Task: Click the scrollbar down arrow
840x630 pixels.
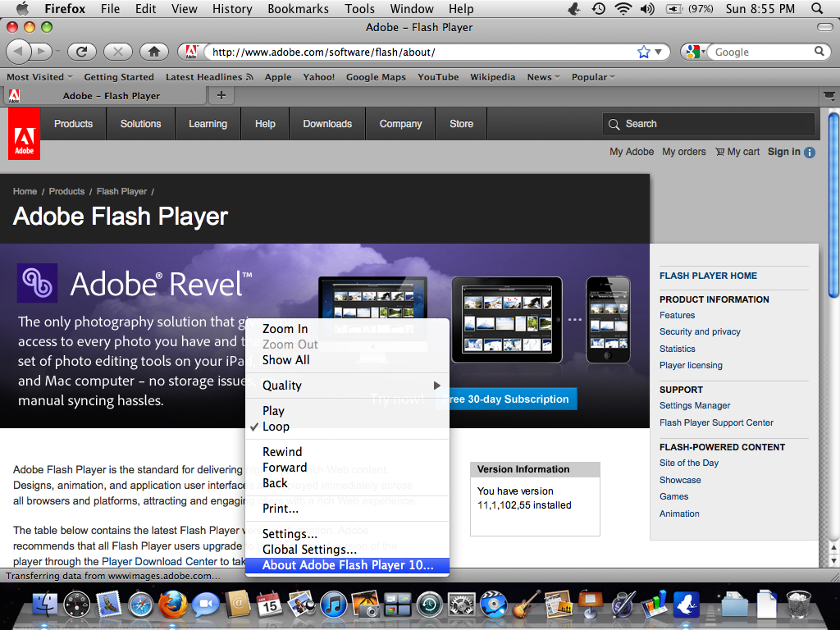Action: 833,560
